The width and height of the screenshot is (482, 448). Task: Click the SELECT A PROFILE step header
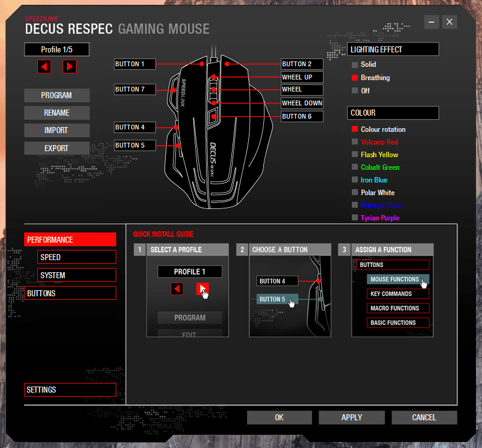coord(187,249)
